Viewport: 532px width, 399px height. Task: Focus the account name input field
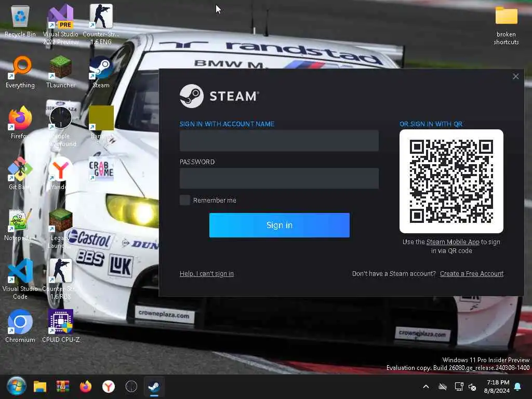279,140
